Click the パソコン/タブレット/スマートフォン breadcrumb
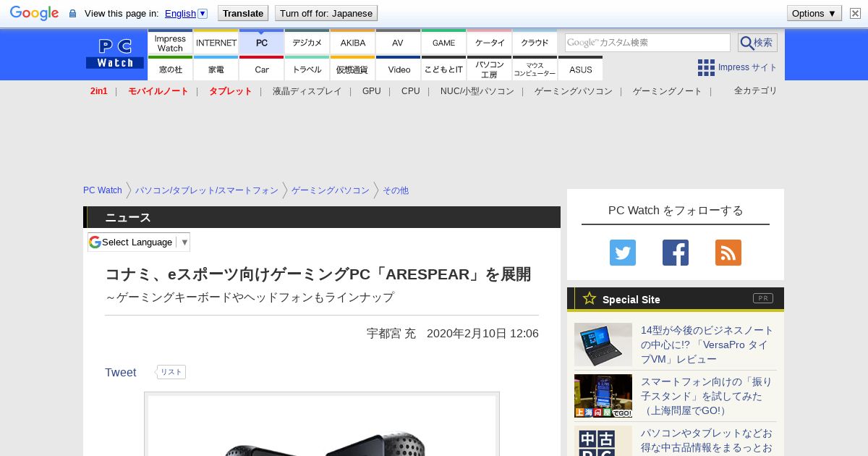 207,190
